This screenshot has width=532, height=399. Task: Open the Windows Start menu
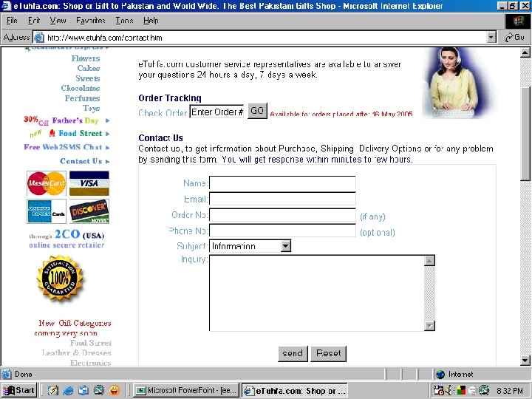pos(19,390)
